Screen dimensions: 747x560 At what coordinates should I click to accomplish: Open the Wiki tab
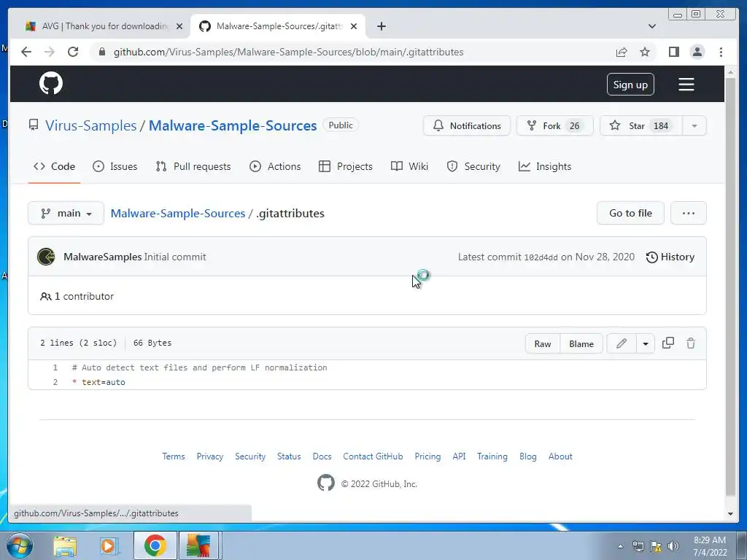coord(409,166)
